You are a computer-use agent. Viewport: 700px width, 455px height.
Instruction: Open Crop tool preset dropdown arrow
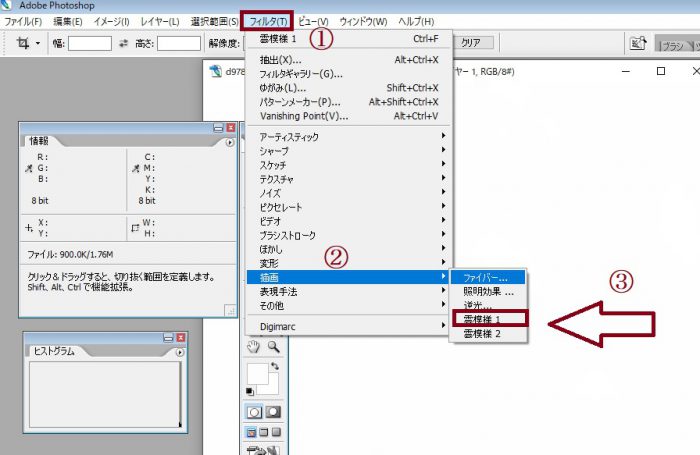coord(38,43)
